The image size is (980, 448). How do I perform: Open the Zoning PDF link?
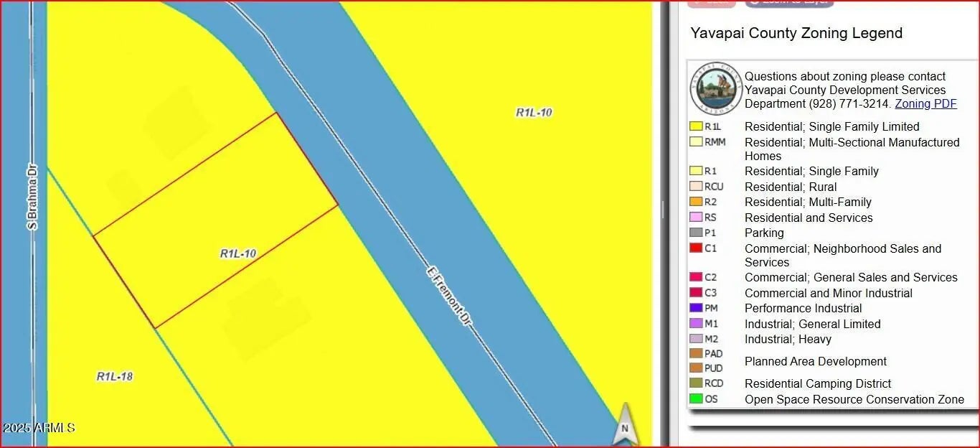pos(925,103)
